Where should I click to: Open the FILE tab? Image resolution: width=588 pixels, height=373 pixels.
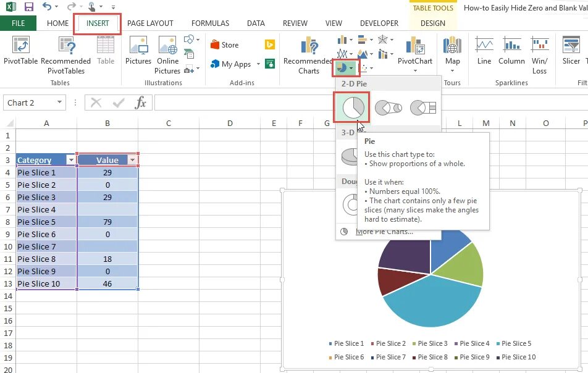(x=18, y=23)
